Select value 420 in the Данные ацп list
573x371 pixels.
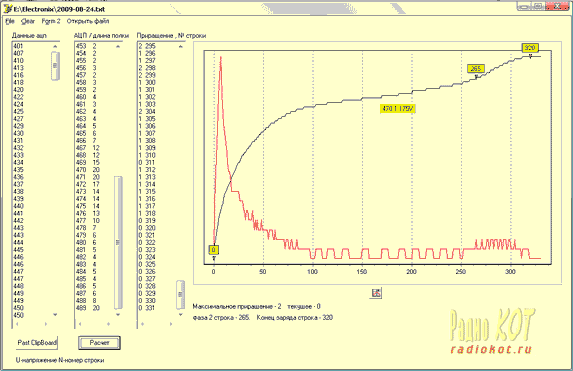click(x=18, y=90)
